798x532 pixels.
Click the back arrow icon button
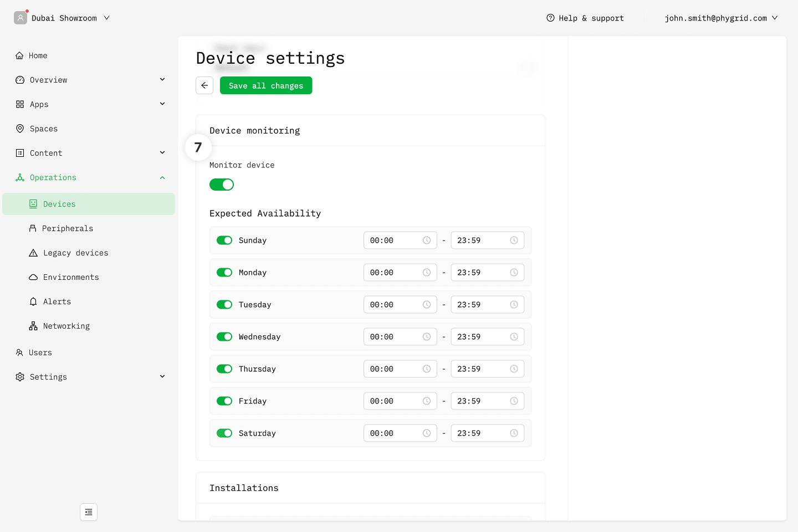204,85
